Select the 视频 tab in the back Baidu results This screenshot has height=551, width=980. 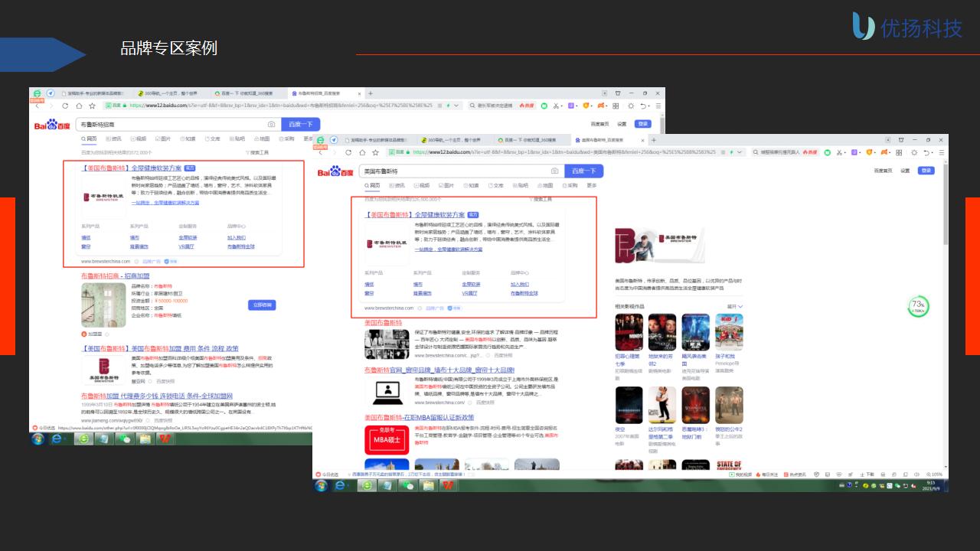(138, 139)
